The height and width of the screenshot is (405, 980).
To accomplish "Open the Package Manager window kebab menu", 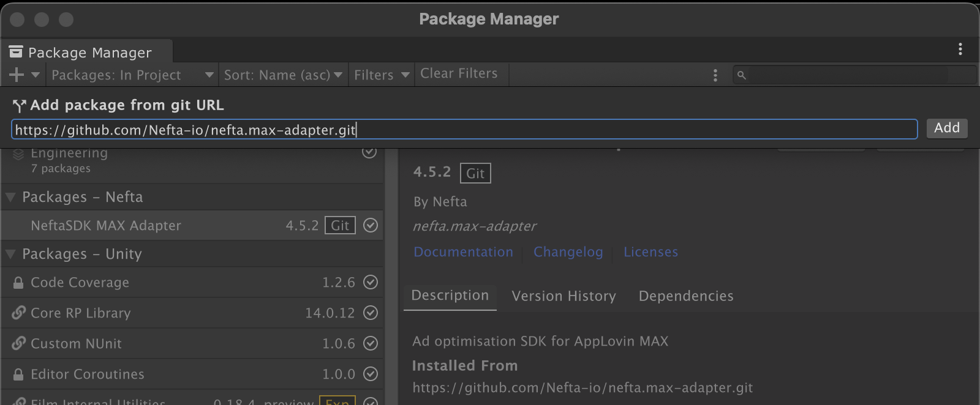I will pyautogui.click(x=960, y=49).
